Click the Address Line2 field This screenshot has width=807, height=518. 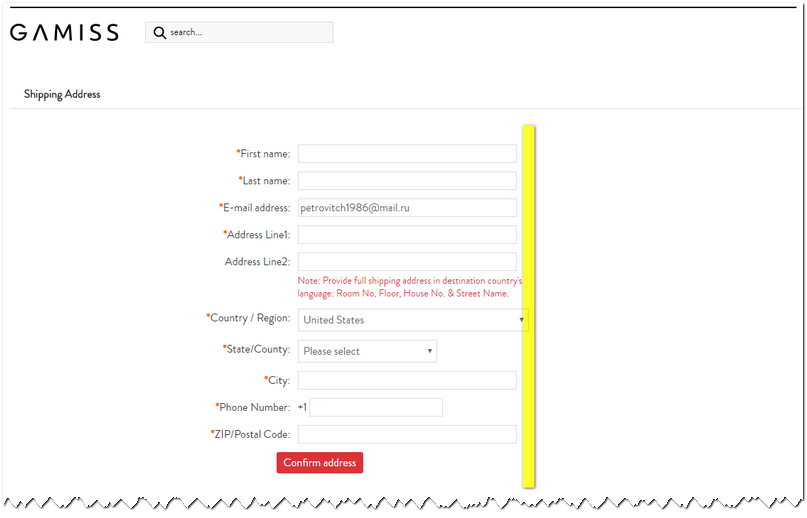click(x=407, y=262)
